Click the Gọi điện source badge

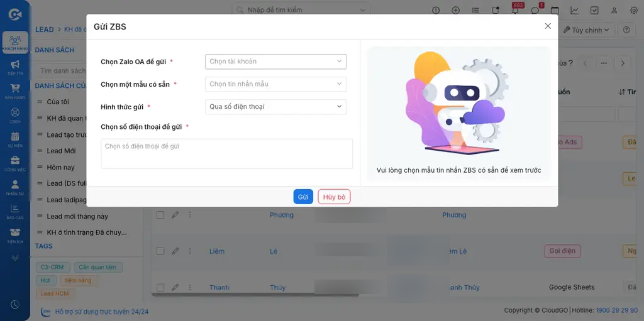point(562,251)
